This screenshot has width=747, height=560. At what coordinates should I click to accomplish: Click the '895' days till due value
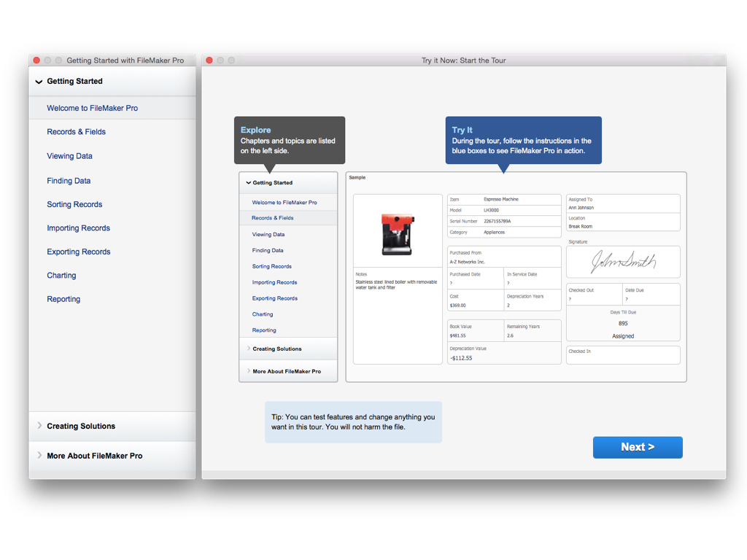point(623,323)
